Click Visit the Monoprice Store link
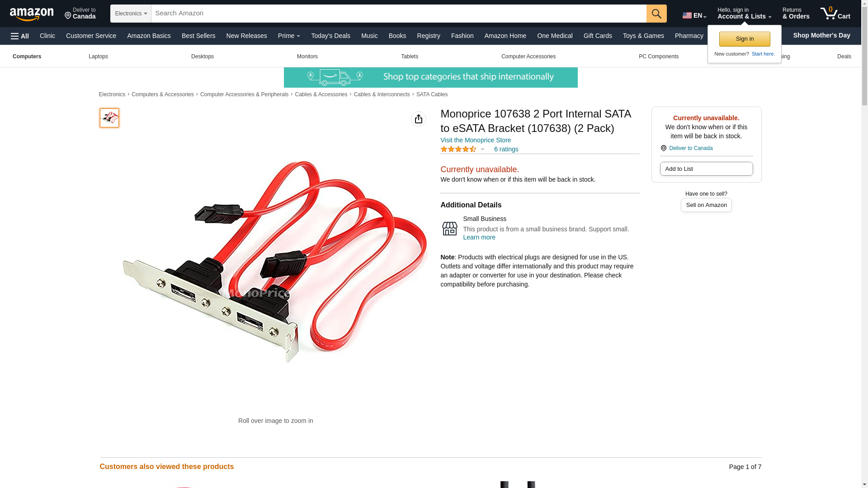 click(x=476, y=140)
